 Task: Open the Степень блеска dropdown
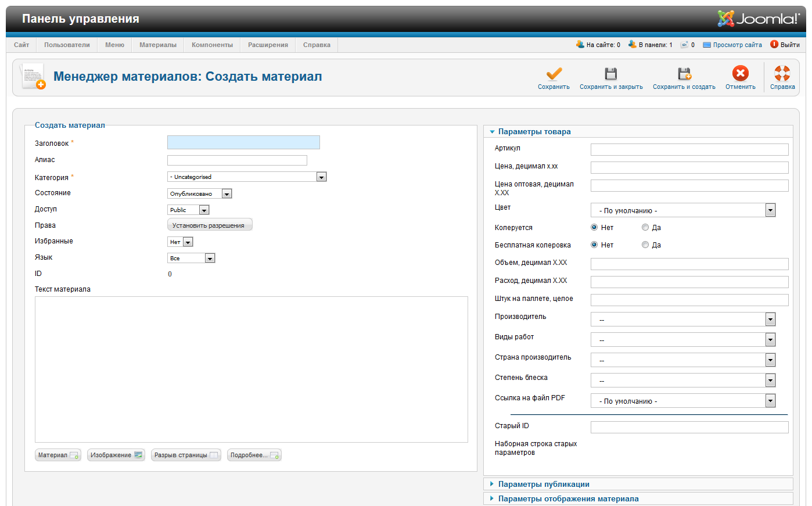pyautogui.click(x=683, y=381)
